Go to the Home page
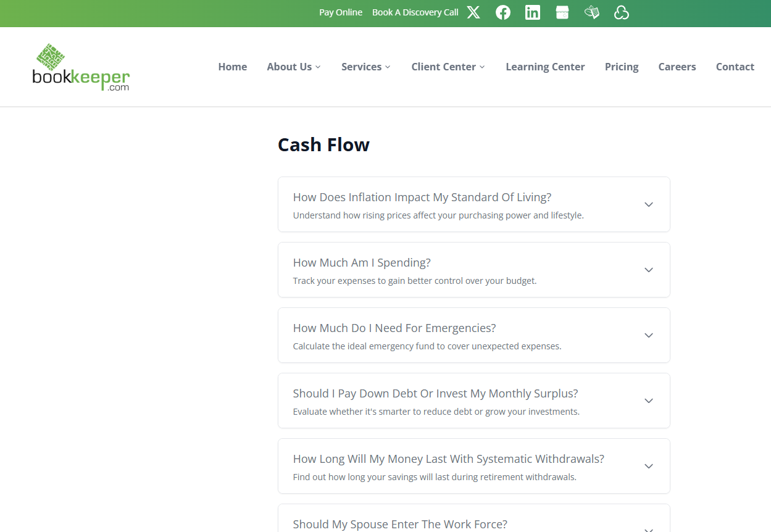 pos(233,67)
